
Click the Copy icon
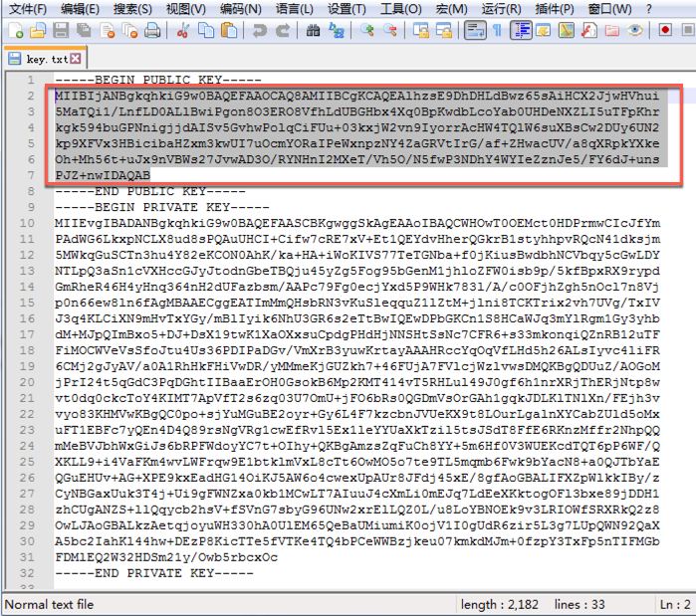pos(205,30)
